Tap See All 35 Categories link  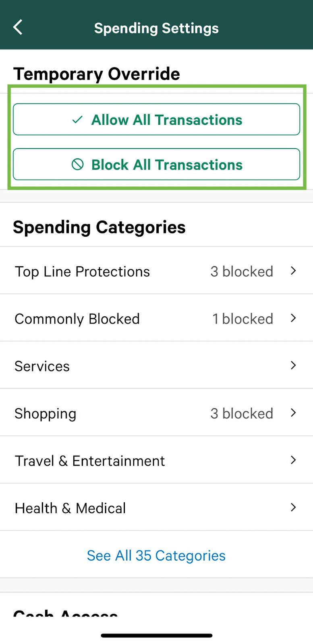[156, 555]
